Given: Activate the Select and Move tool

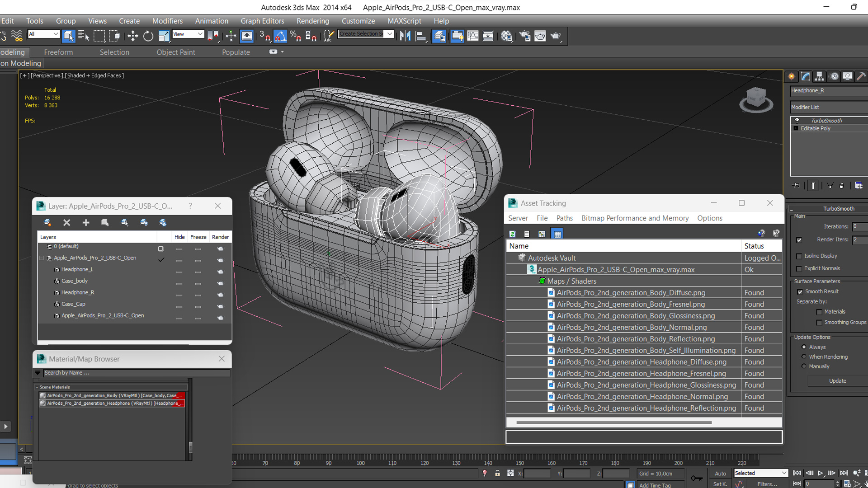Looking at the screenshot, I should (x=132, y=36).
